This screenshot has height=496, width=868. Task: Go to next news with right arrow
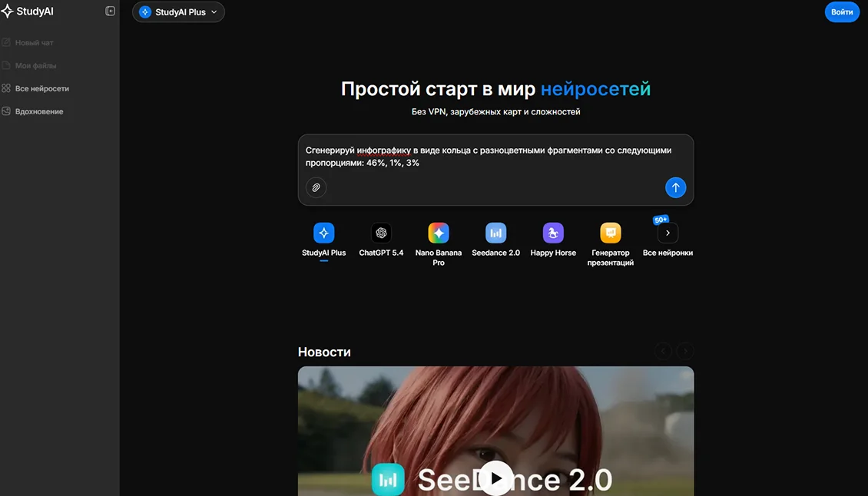click(685, 351)
